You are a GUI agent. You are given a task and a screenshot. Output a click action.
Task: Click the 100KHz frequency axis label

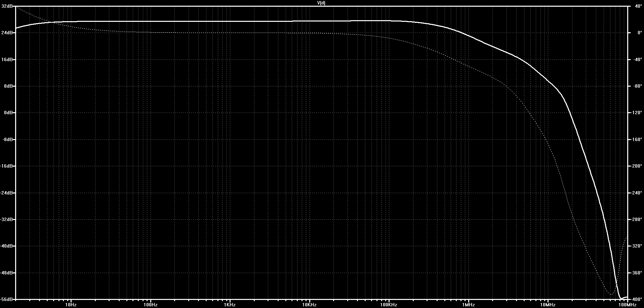pyautogui.click(x=389, y=305)
